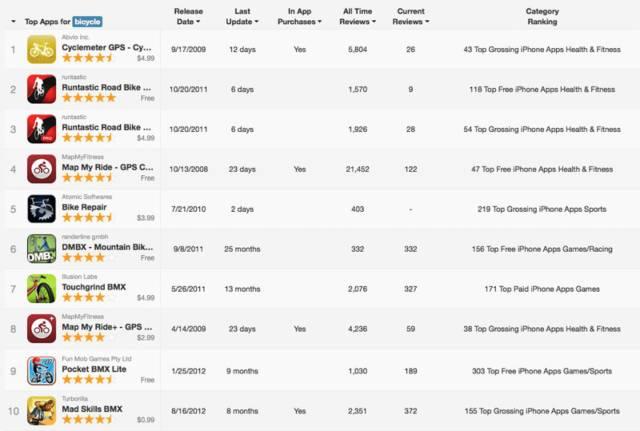The height and width of the screenshot is (431, 640).
Task: Click the Cyclemeter GPS app icon
Action: pyautogui.click(x=41, y=48)
